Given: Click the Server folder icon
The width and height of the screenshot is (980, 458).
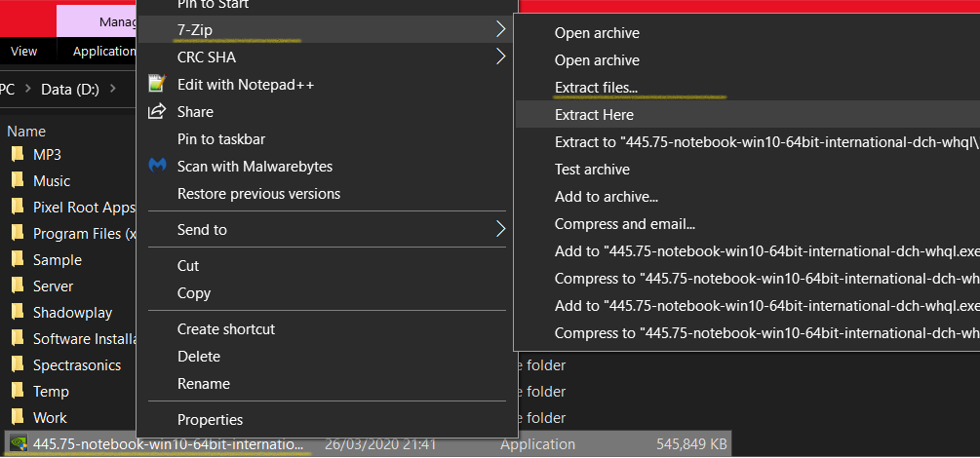Looking at the screenshot, I should click(x=18, y=286).
